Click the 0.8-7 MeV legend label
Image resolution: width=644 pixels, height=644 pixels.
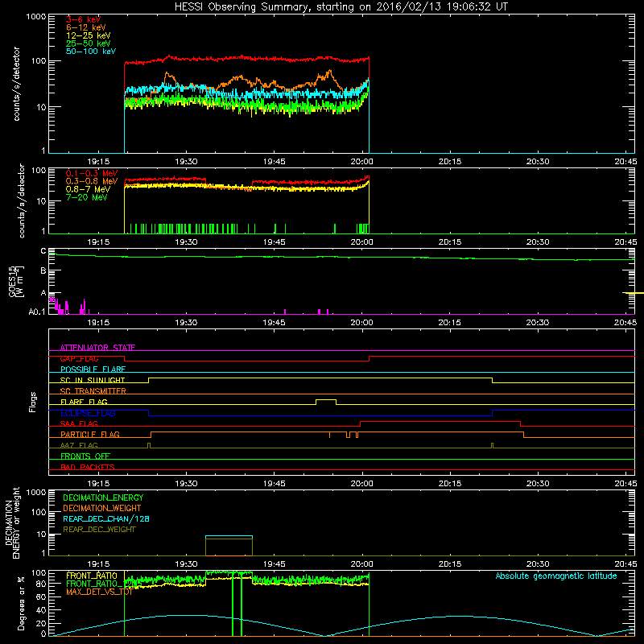[x=88, y=189]
